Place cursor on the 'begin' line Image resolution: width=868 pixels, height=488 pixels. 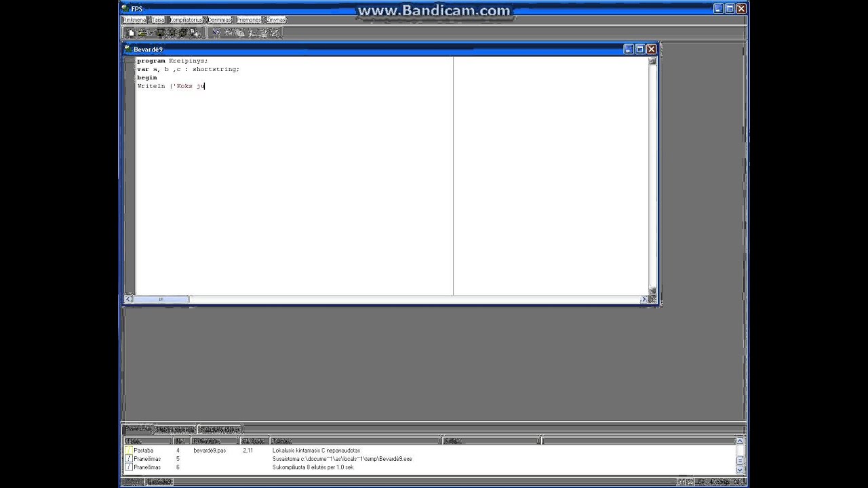[x=146, y=77]
